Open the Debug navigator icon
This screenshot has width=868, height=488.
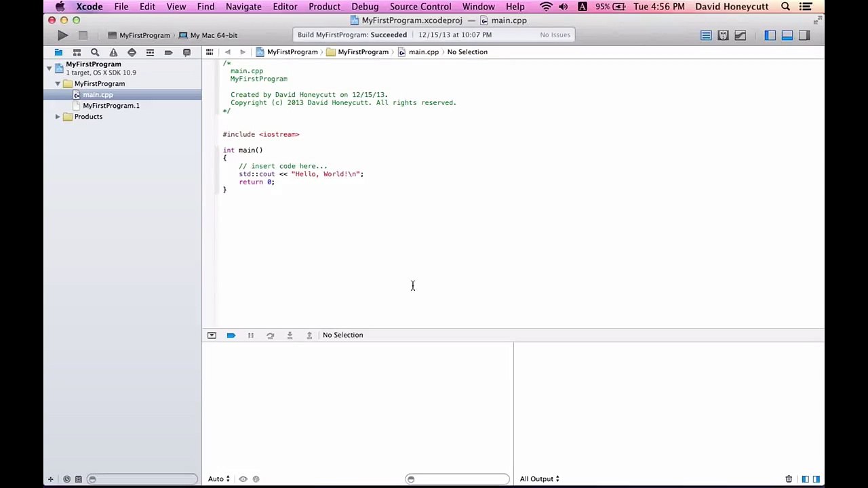point(150,52)
